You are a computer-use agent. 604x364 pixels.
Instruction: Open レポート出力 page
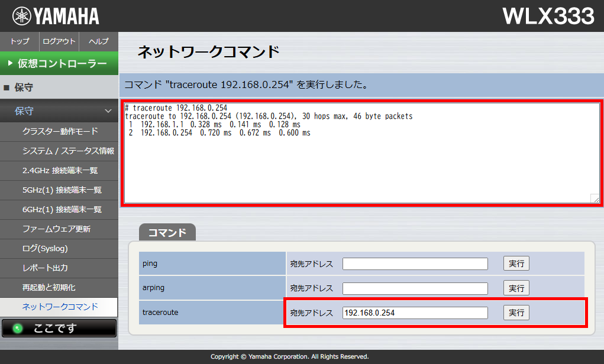coord(59,268)
